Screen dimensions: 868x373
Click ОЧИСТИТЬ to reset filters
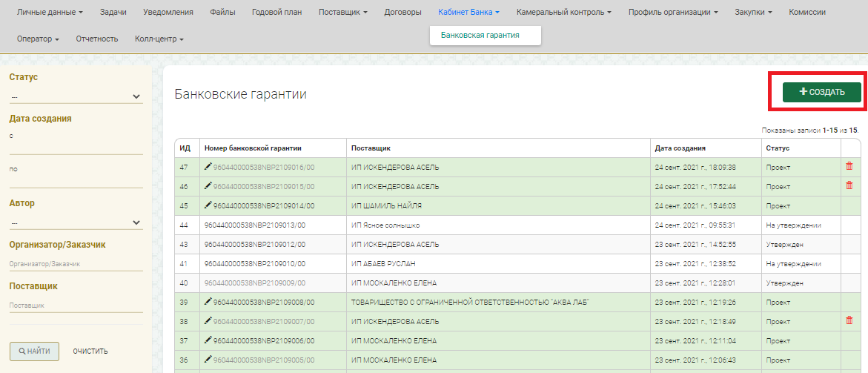coord(90,351)
